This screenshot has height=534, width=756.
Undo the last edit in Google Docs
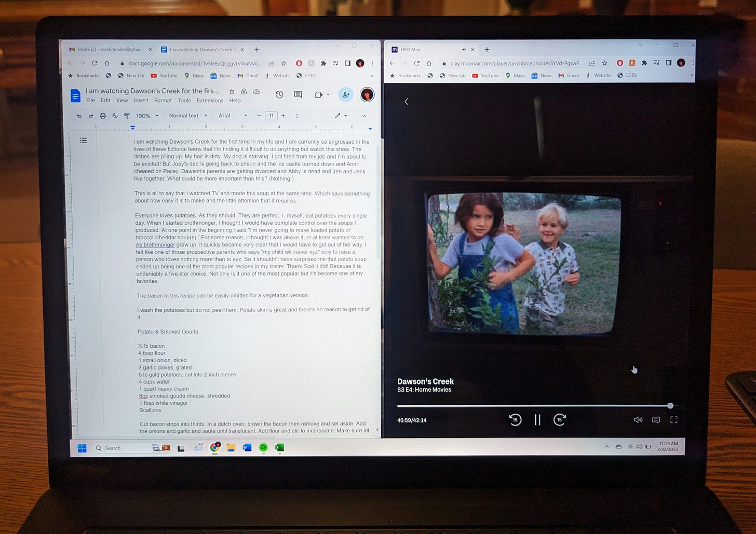(x=79, y=116)
